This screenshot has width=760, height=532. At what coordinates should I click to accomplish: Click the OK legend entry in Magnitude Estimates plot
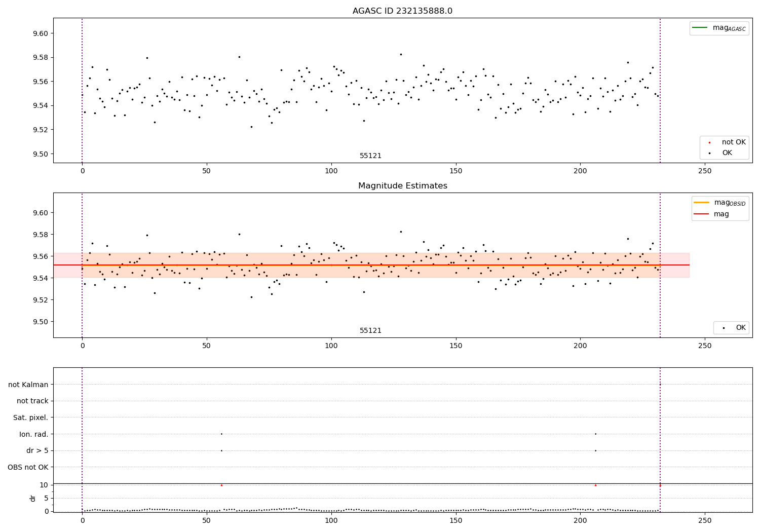coord(732,328)
